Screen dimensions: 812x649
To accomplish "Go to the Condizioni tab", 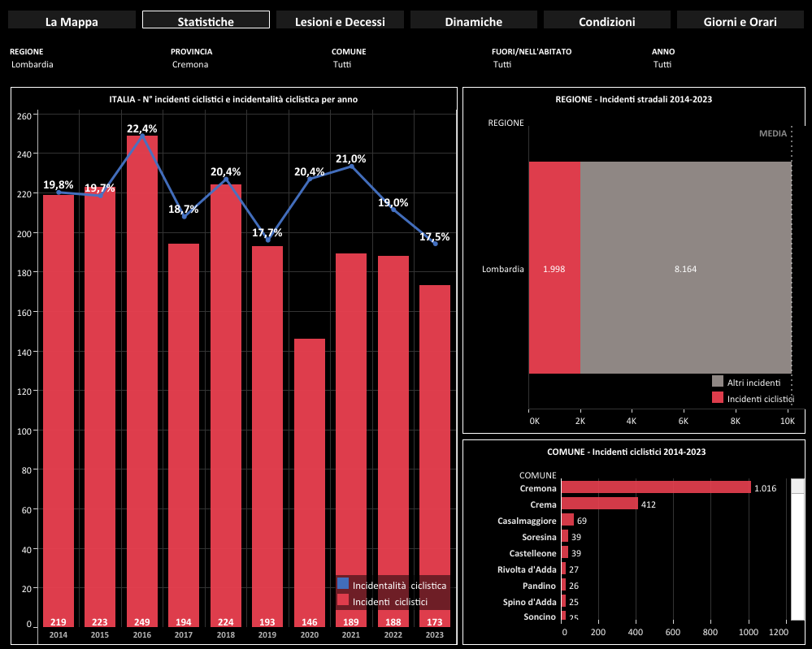I will pos(606,21).
